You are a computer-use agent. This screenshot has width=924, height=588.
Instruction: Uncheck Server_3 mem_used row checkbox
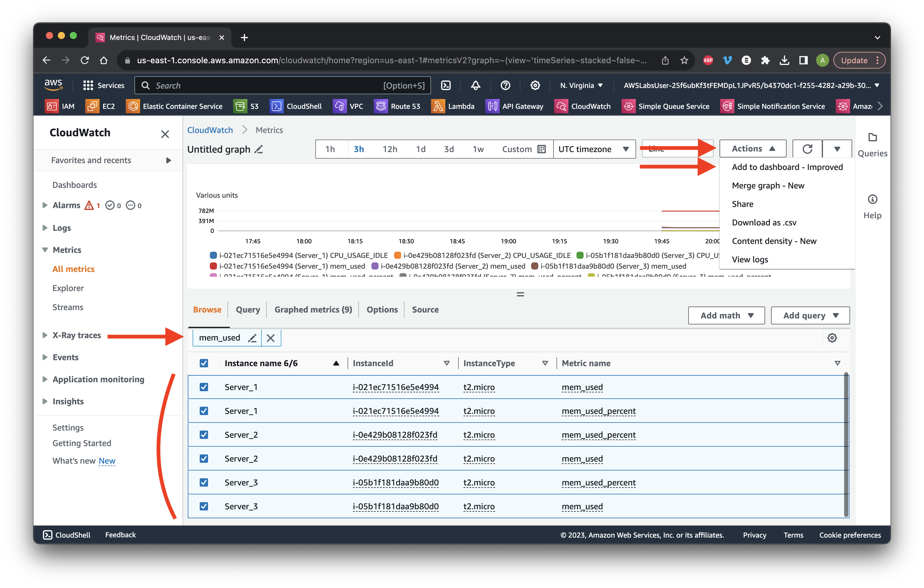point(204,506)
